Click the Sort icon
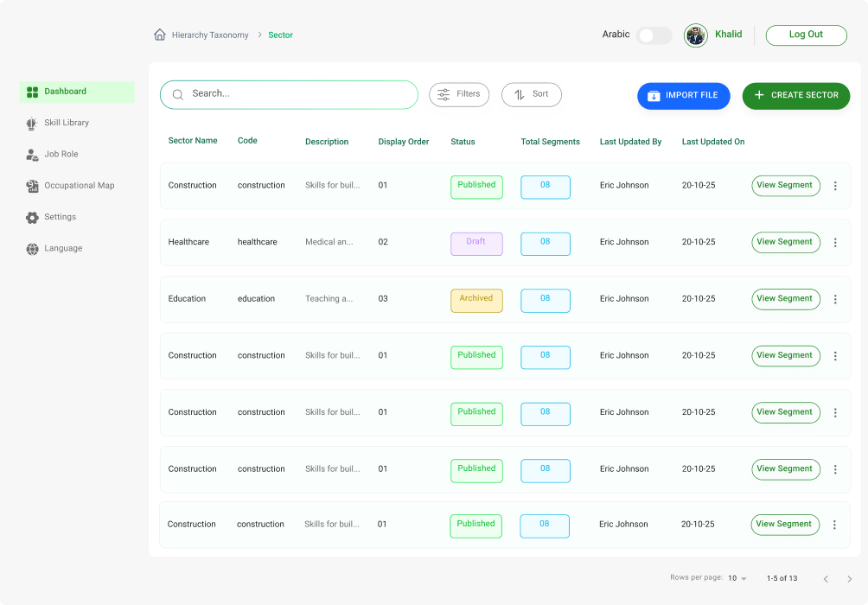 (519, 94)
